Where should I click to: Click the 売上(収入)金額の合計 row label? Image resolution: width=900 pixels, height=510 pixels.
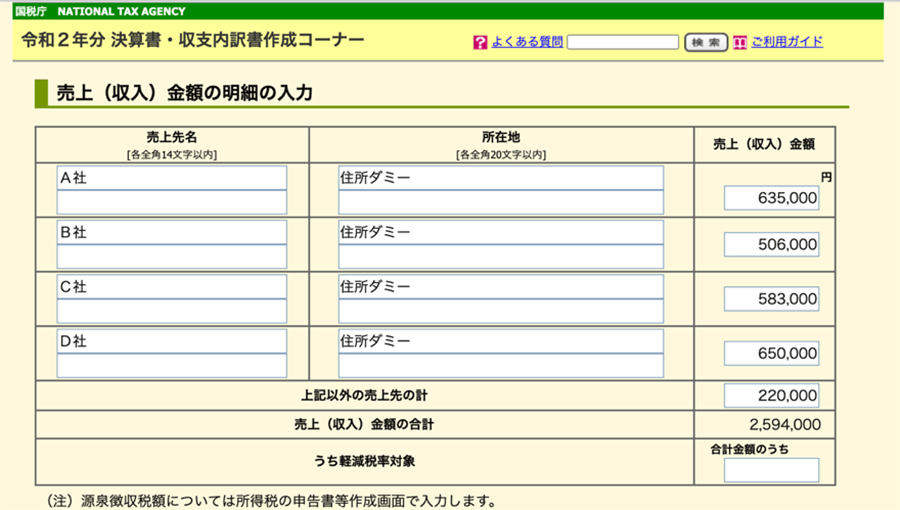point(364,425)
